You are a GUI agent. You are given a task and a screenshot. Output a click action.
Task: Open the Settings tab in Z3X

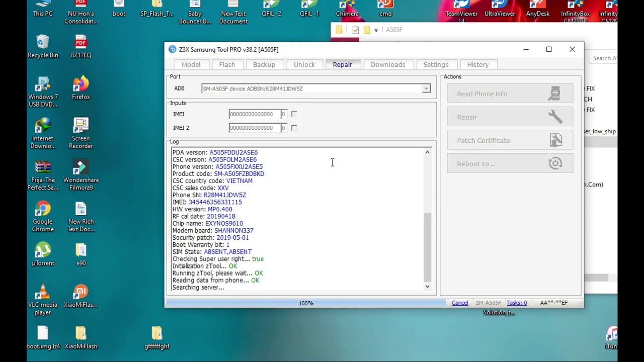point(436,64)
